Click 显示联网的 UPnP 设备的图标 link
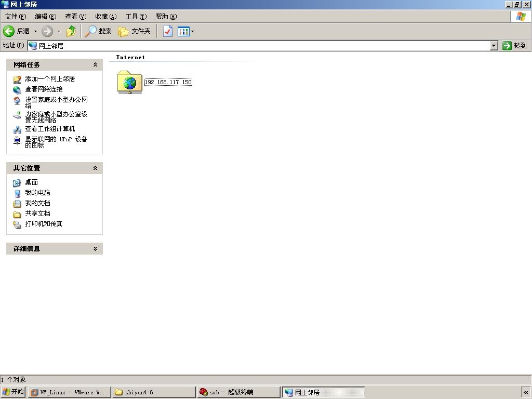 pos(56,142)
